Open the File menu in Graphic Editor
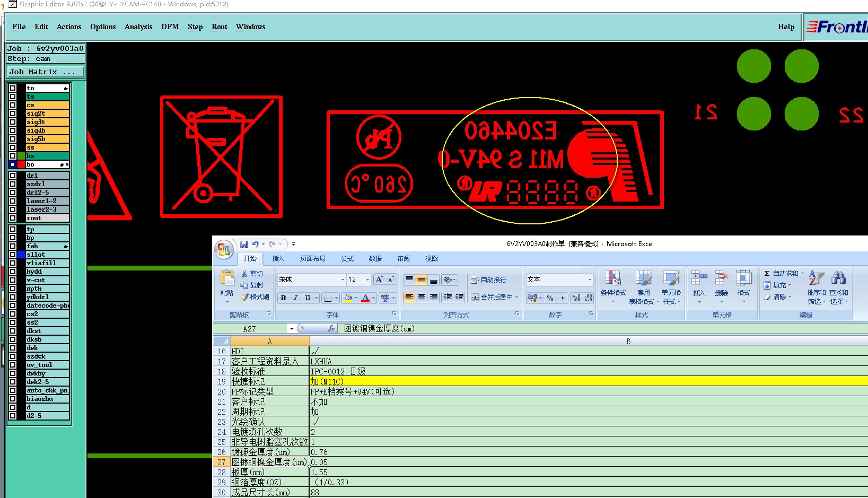The height and width of the screenshot is (498, 868). 19,27
